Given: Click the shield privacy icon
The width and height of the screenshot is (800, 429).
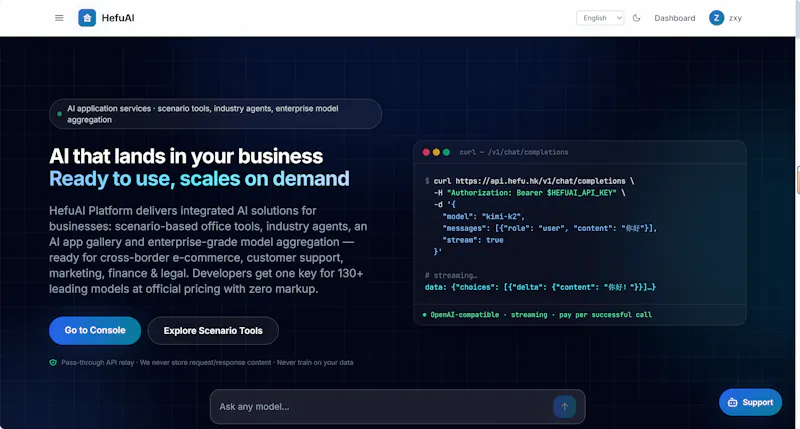Looking at the screenshot, I should coord(53,362).
